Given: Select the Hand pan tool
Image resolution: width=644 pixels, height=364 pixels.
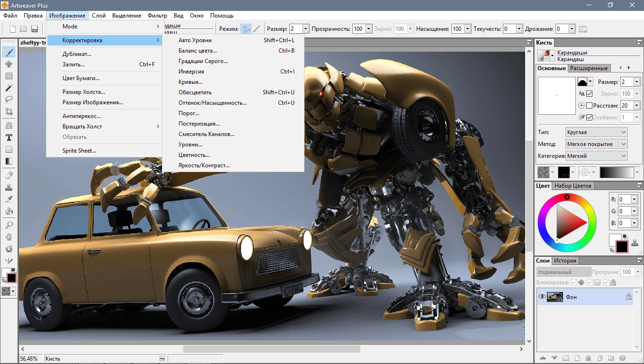Looking at the screenshot, I should click(x=9, y=237).
